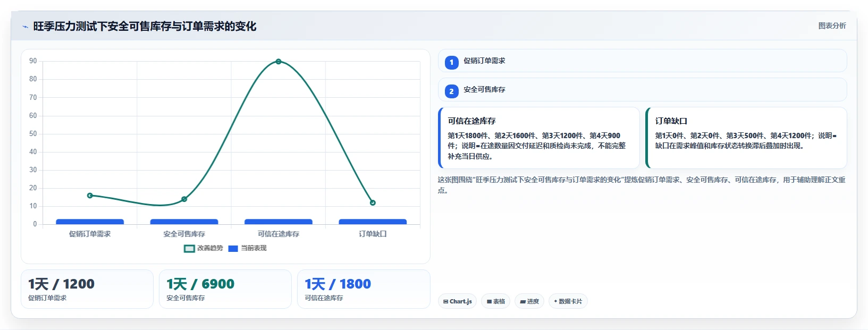Click the blue bar for 订单缺口
Image resolution: width=868 pixels, height=330 pixels.
point(373,222)
